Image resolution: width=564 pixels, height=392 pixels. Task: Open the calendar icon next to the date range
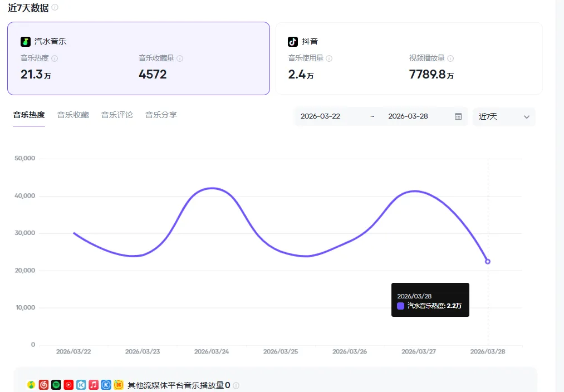[458, 116]
